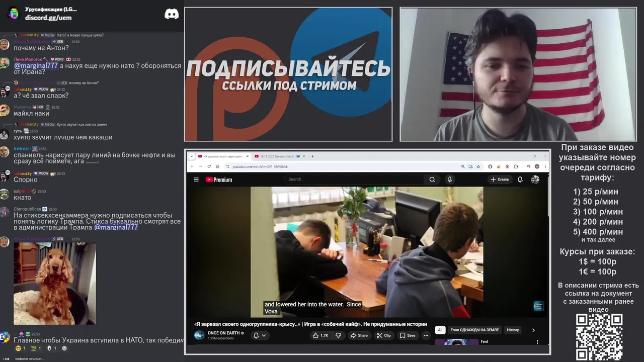Click the discord.gg/uem link text
This screenshot has height=362, width=644.
48,18
